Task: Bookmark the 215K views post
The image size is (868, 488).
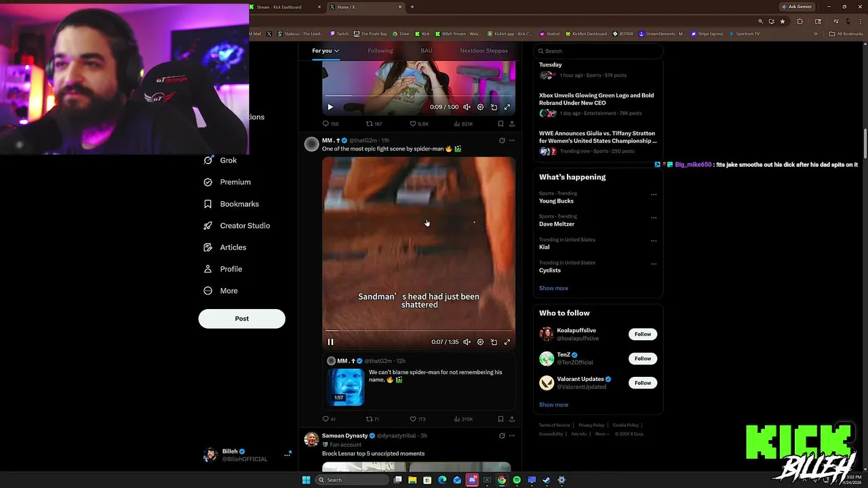Action: tap(500, 419)
